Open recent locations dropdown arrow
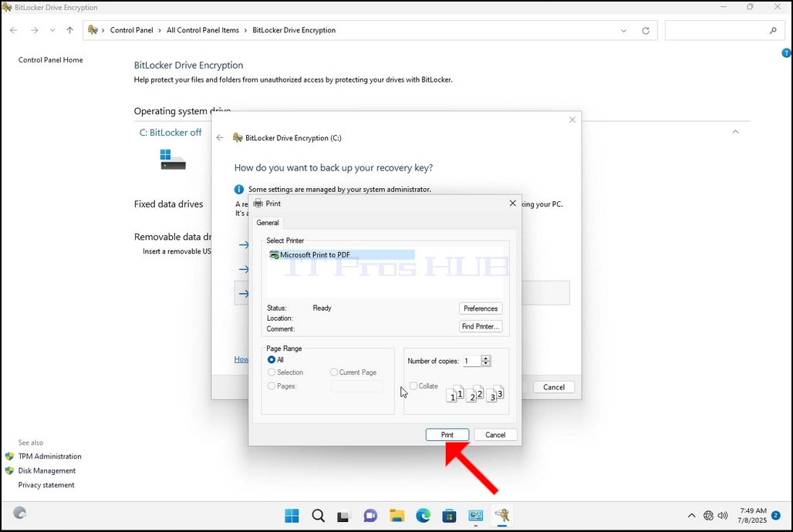This screenshot has height=532, width=793. 52,30
